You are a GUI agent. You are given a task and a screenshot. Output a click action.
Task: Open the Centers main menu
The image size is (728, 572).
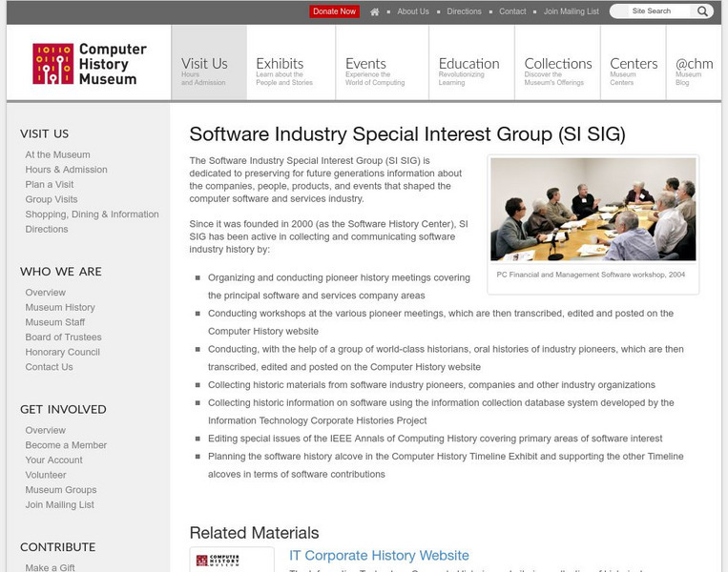pyautogui.click(x=634, y=63)
